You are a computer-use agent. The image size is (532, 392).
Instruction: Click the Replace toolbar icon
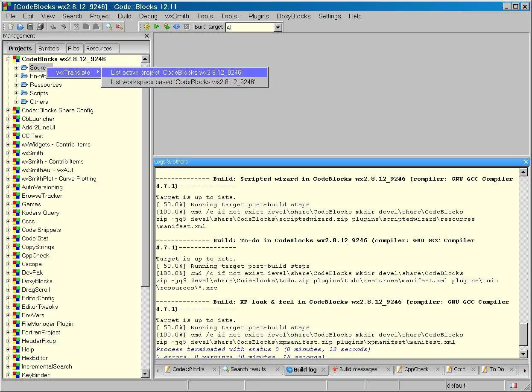click(x=119, y=27)
